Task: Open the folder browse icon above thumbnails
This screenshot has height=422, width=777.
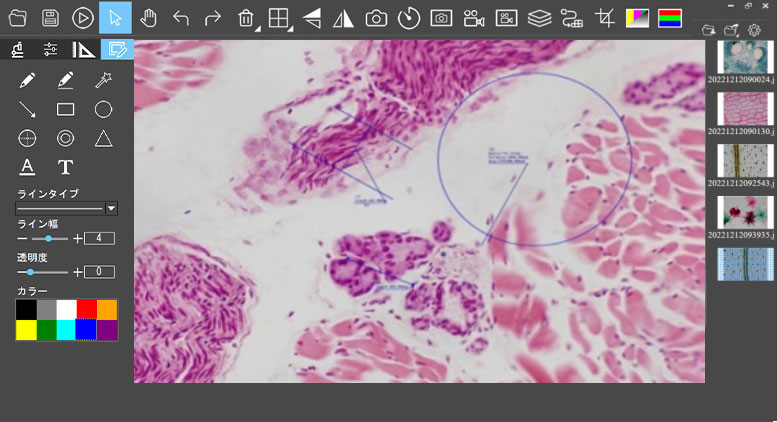Action: click(x=709, y=30)
